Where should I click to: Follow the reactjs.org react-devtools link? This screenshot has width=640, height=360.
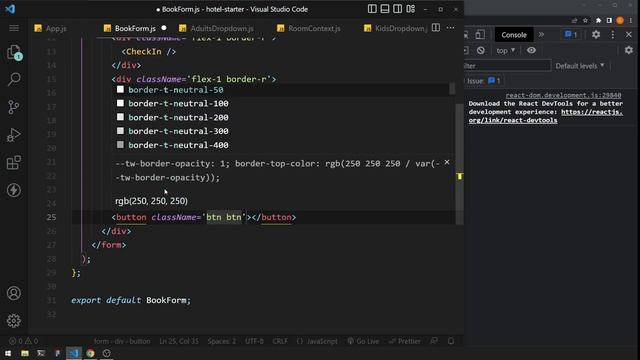point(546,116)
